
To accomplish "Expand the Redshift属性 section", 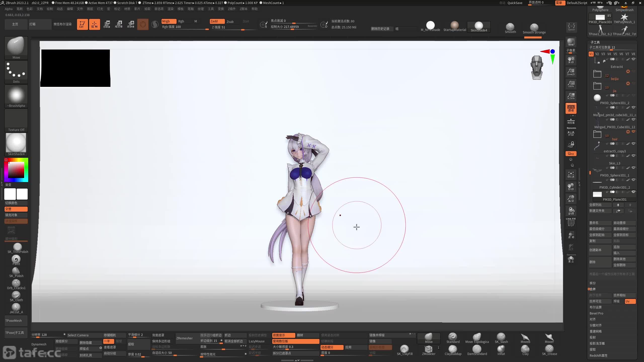I will coord(599,355).
